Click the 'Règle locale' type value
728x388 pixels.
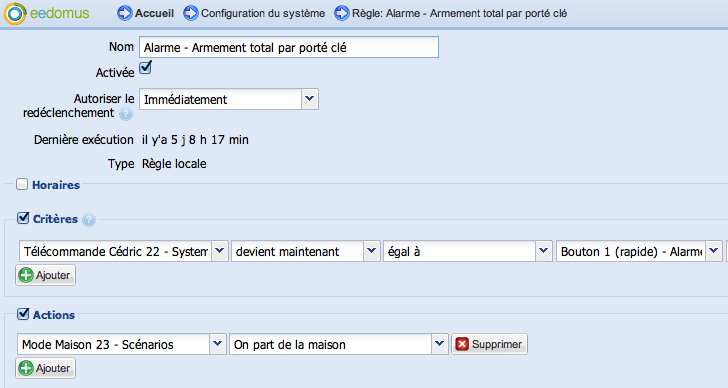(174, 164)
